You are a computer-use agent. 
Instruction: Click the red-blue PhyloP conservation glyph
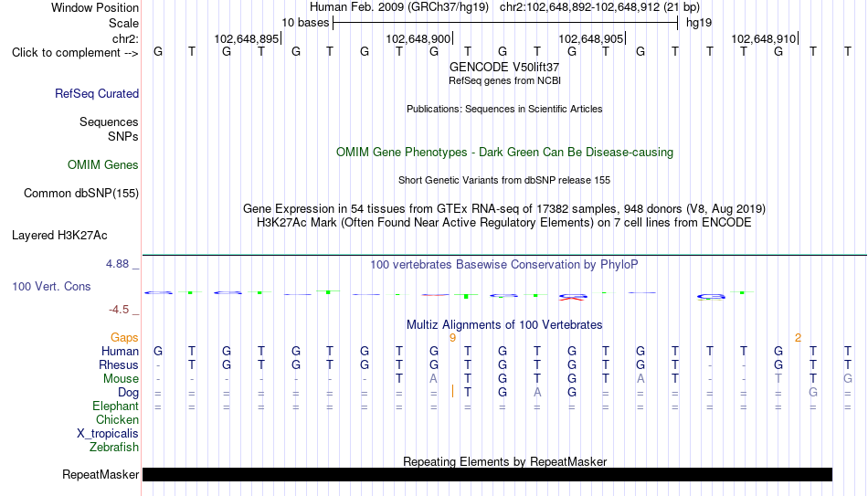pyautogui.click(x=572, y=297)
